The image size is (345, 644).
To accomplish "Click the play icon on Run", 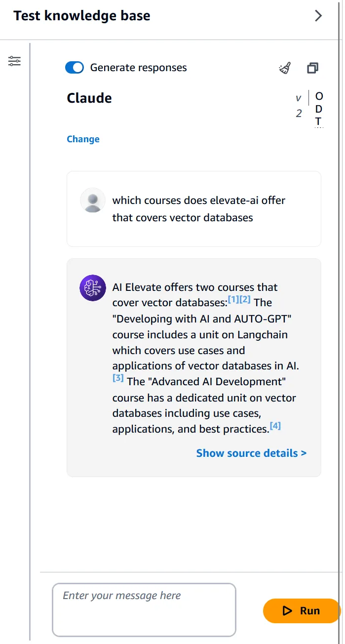I will 287,611.
